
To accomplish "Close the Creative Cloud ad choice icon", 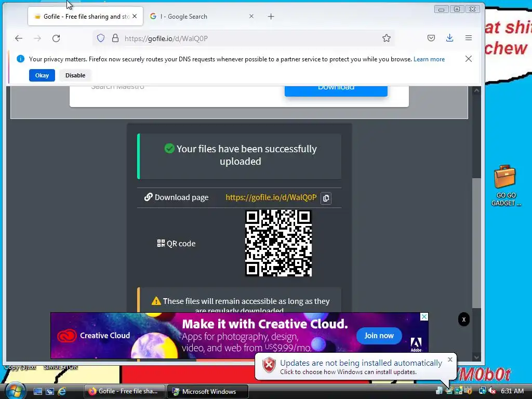I will click(424, 317).
